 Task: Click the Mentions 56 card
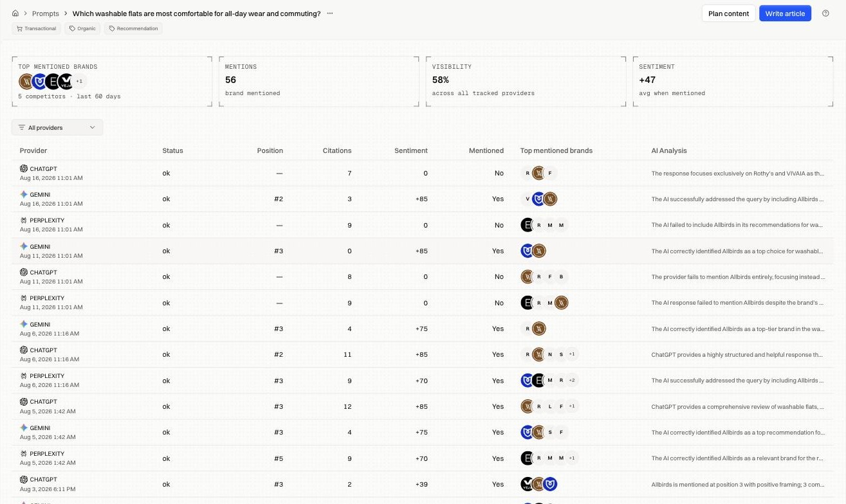point(318,81)
